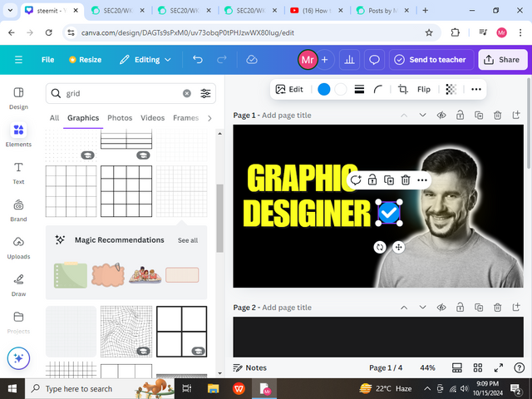The image size is (532, 399).
Task: Open the Brand panel
Action: [18, 210]
